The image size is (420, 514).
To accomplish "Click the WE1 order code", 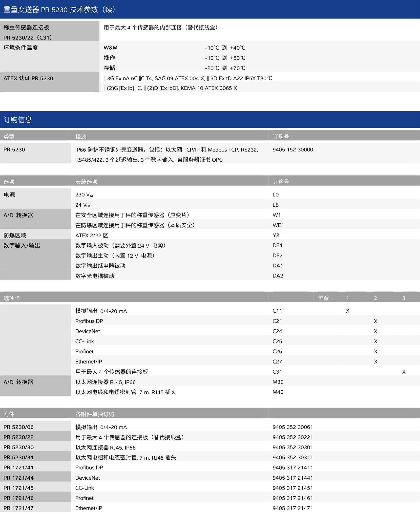I will [278, 225].
